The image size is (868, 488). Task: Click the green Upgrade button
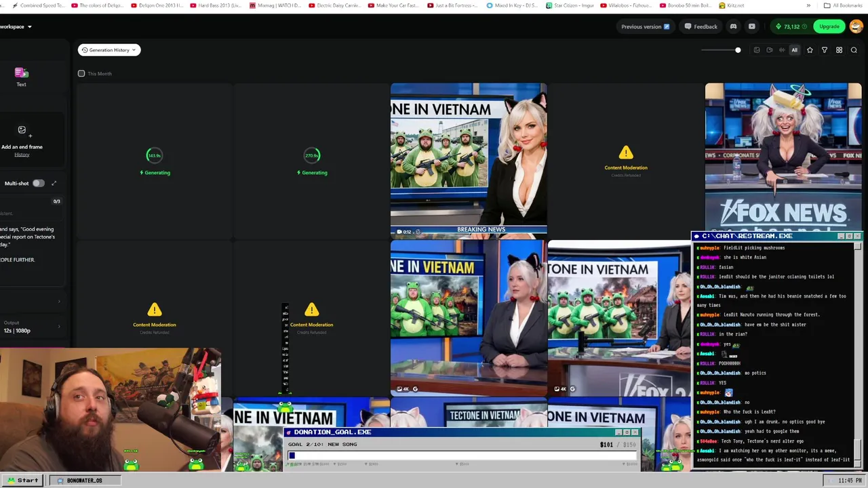pos(829,26)
